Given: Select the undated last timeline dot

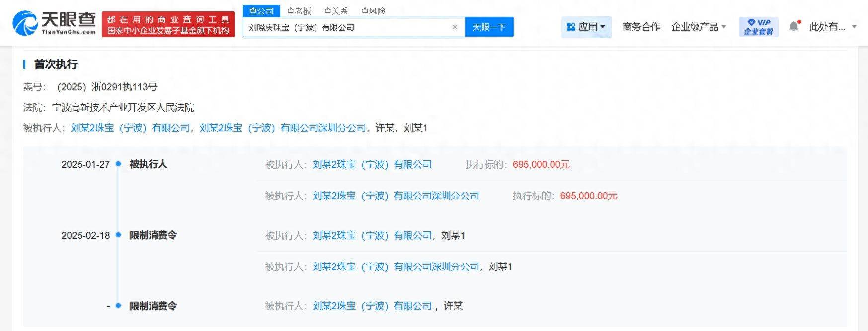Looking at the screenshot, I should click(x=118, y=305).
